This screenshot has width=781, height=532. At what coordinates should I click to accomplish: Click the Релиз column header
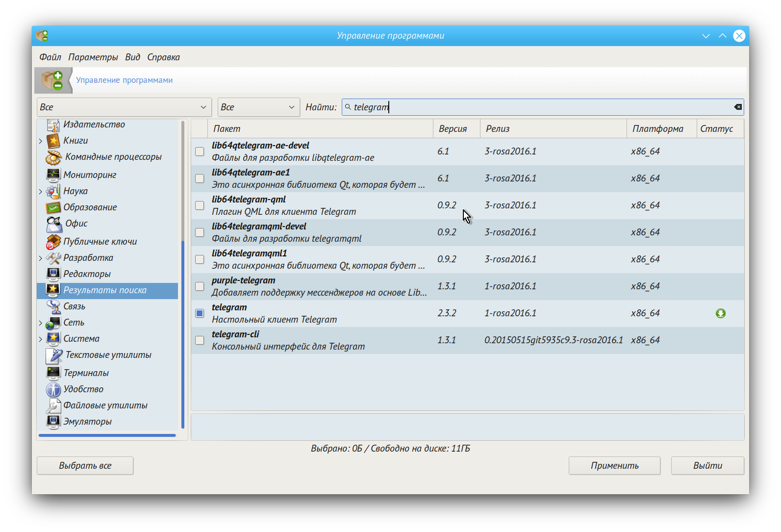click(553, 128)
